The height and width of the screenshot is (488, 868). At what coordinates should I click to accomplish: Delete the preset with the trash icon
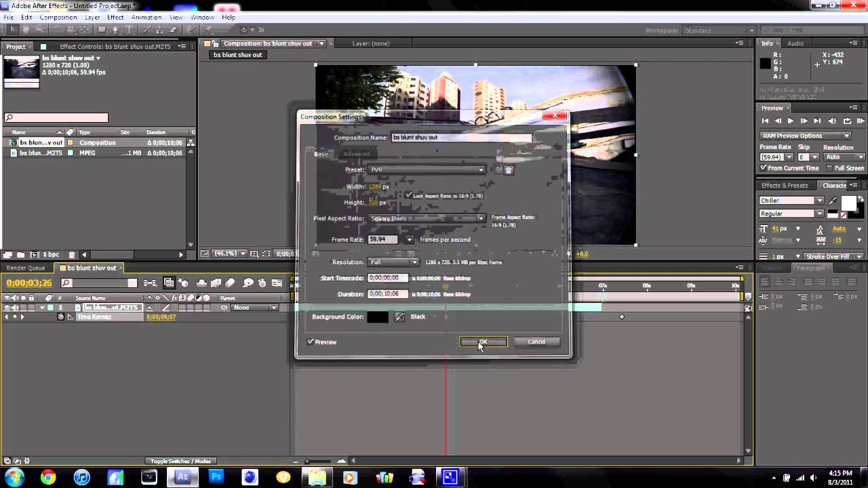click(x=509, y=170)
